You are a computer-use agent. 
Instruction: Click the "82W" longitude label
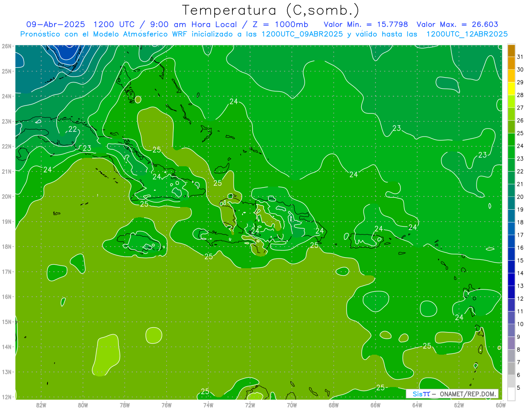click(x=41, y=405)
